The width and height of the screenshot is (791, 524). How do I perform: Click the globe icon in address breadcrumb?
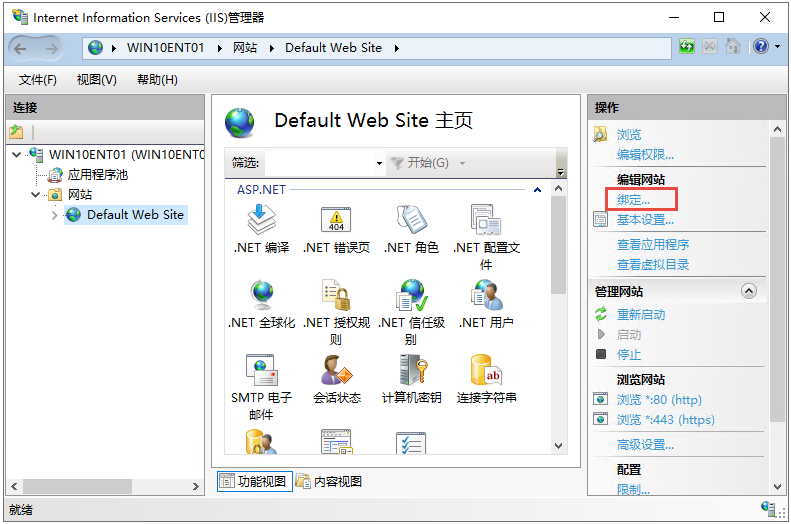tap(95, 48)
